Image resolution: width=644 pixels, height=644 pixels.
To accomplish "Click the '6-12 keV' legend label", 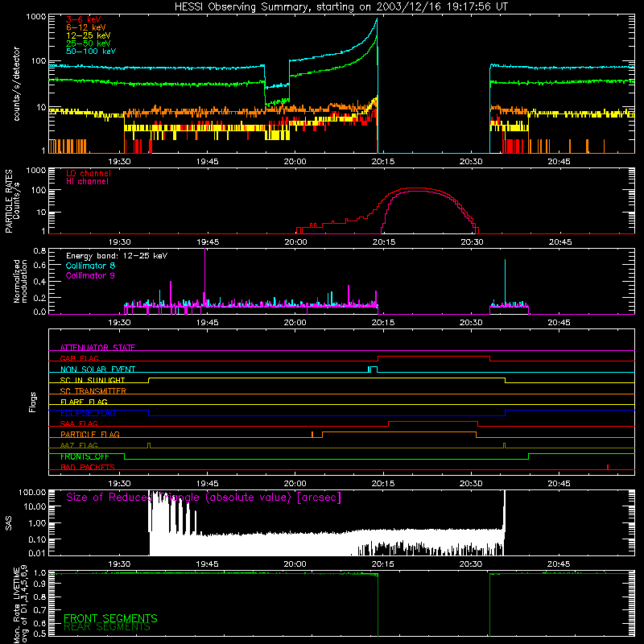I will 86,27.
